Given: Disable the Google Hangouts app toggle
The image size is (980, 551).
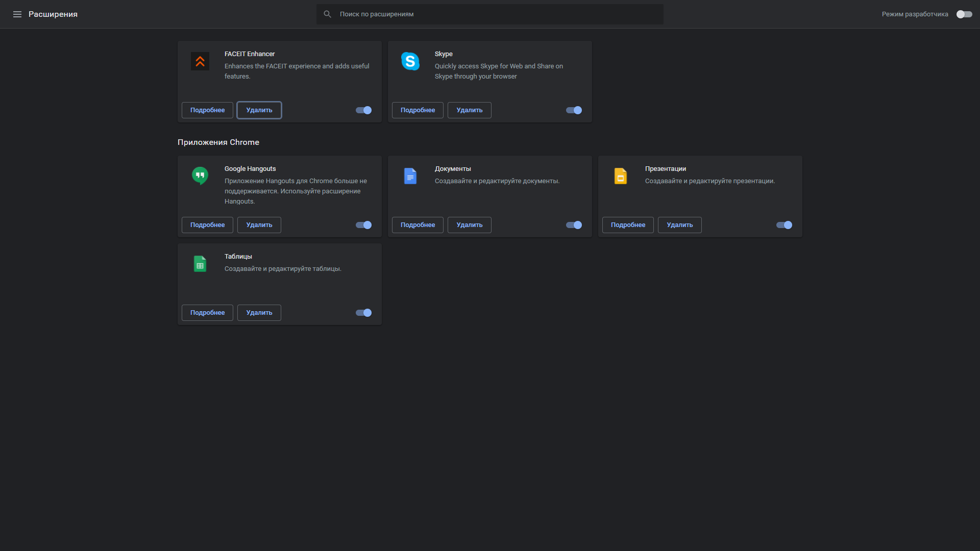Looking at the screenshot, I should 364,225.
